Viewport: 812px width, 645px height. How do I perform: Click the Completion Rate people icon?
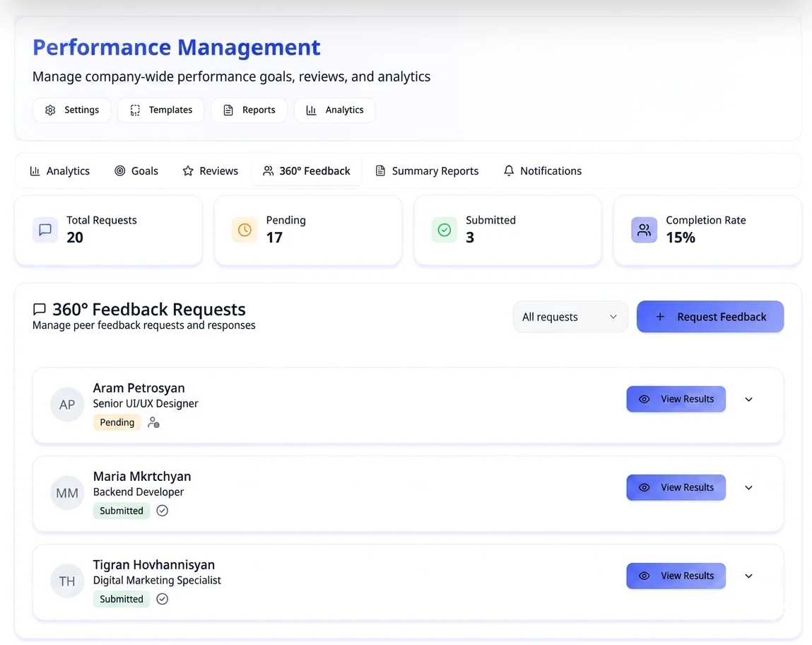(x=645, y=230)
